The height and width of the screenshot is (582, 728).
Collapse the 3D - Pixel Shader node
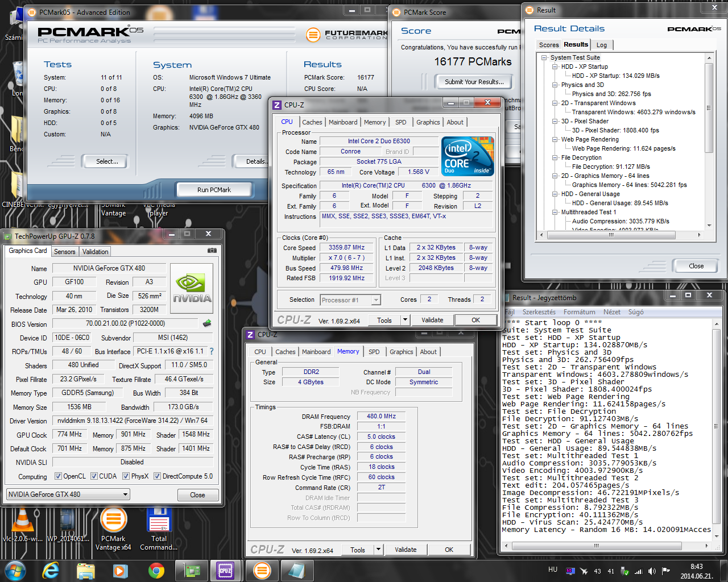555,121
